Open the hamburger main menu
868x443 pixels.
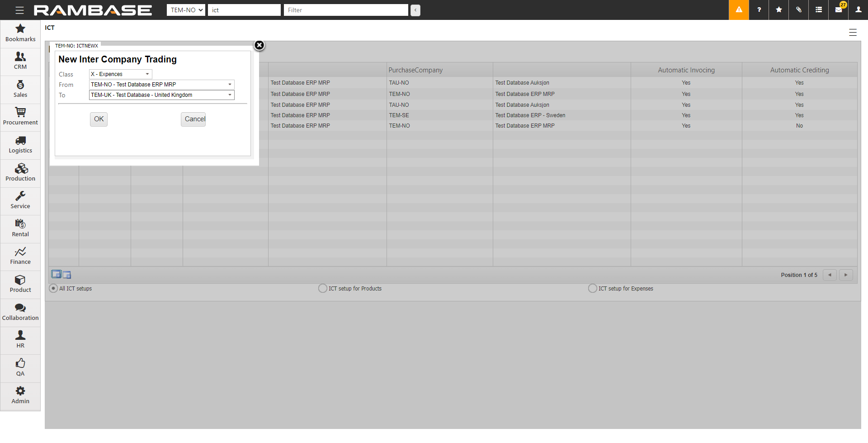coord(19,10)
